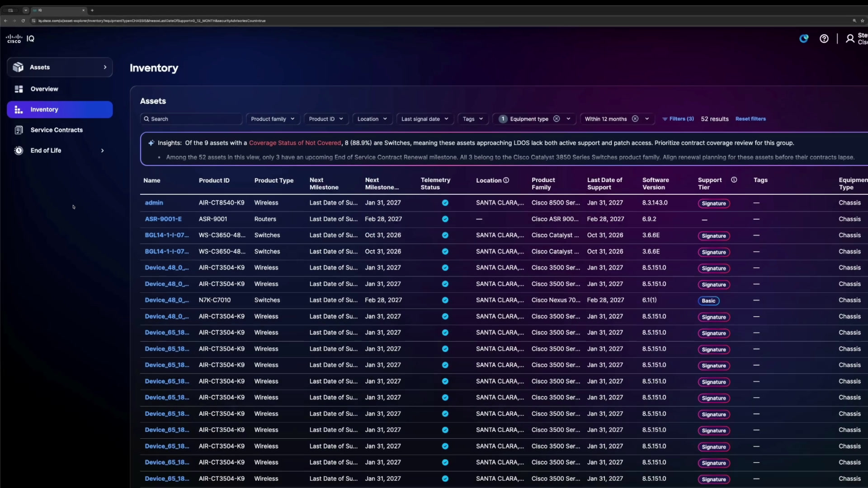The image size is (868, 488).
Task: Select Inventory in the sidebar
Action: (60, 109)
